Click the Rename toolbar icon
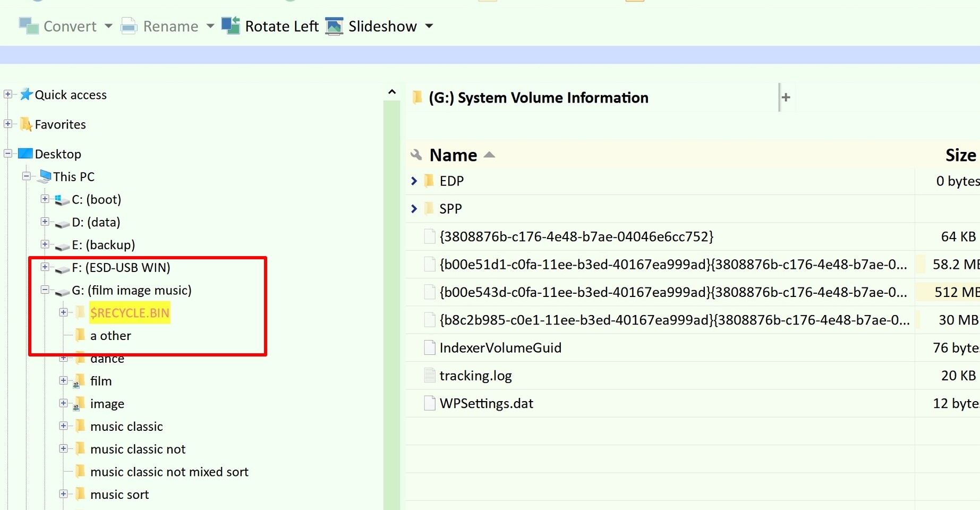Image resolution: width=980 pixels, height=510 pixels. [x=129, y=26]
